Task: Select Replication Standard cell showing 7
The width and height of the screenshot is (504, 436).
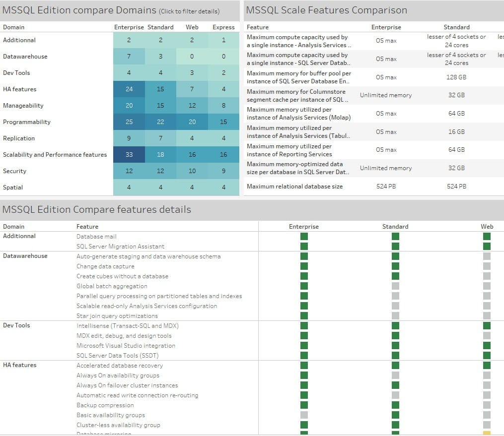Action: coord(160,138)
